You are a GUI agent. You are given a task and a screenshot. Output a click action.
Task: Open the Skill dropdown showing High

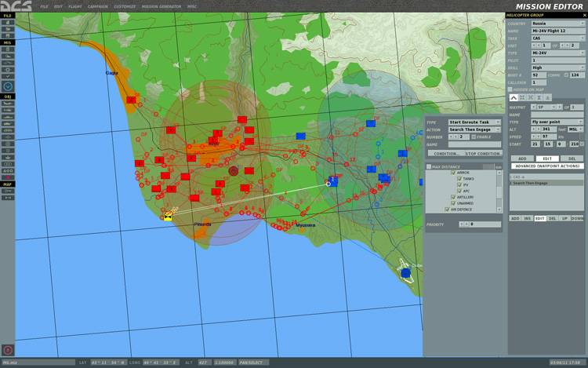(557, 67)
